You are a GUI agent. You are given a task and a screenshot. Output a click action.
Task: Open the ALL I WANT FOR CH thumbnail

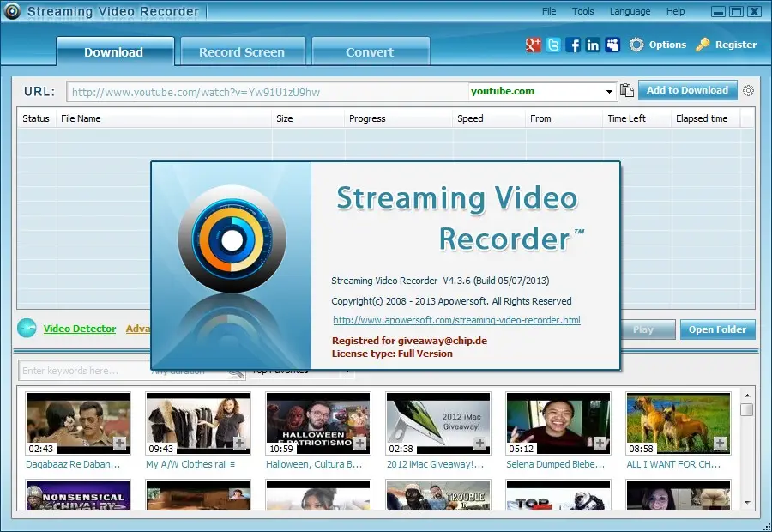coord(679,423)
